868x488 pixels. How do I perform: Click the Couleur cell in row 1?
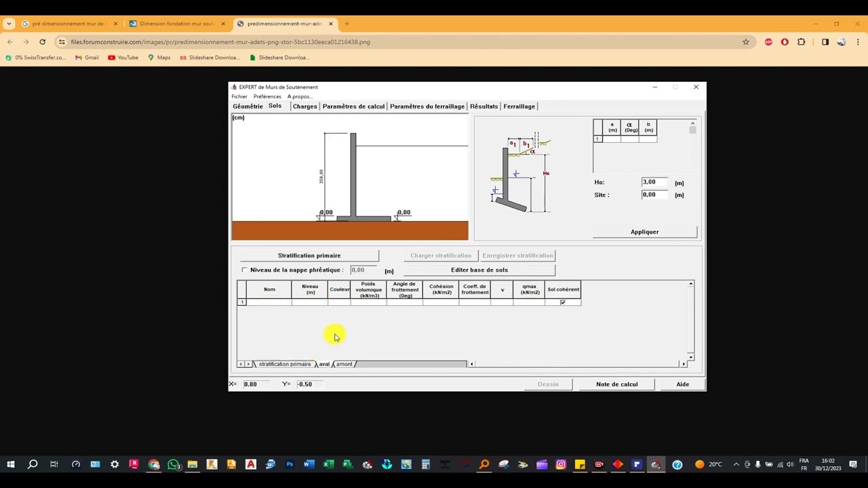(x=339, y=302)
